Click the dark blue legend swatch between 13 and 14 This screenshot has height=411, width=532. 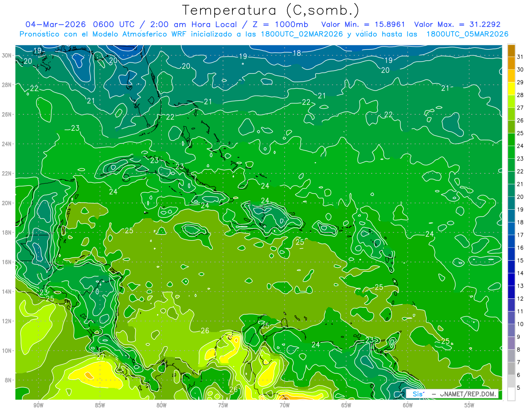coord(511,279)
